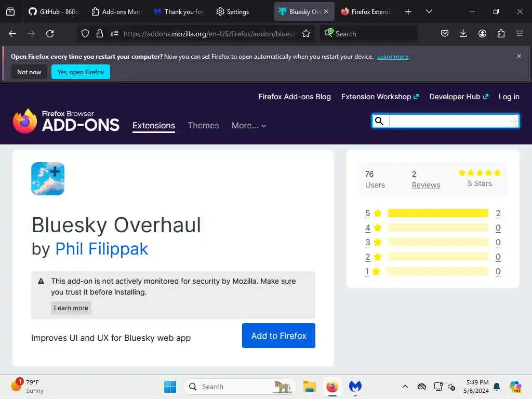Close the Bluesky Overhaul tab
The height and width of the screenshot is (399, 532).
coord(326,11)
